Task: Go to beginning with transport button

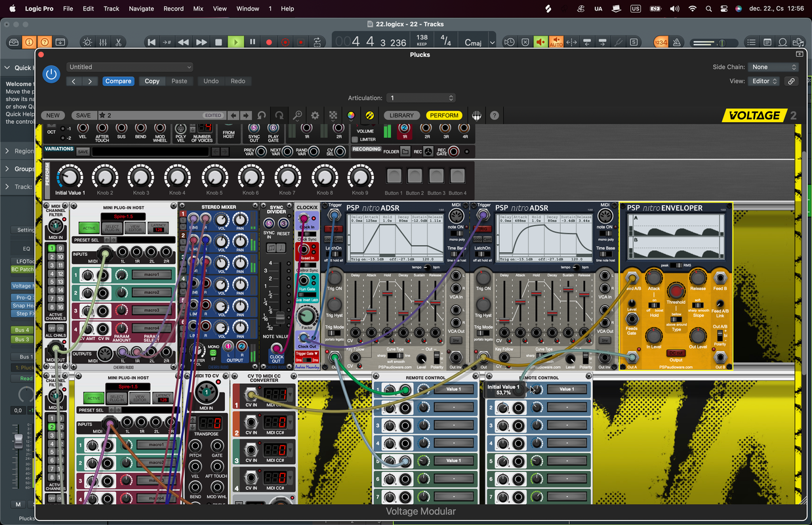Action: pos(152,42)
